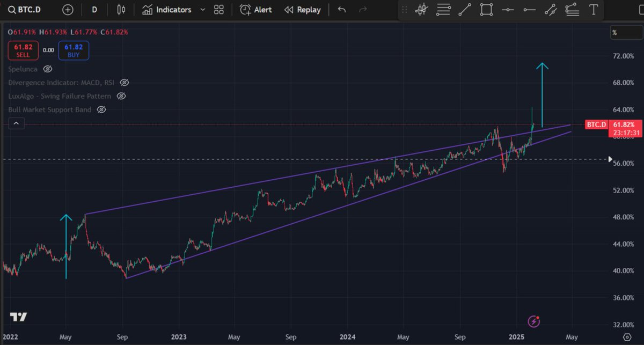The height and width of the screenshot is (345, 644).
Task: Select the Fib retracement tool
Action: coord(443,9)
